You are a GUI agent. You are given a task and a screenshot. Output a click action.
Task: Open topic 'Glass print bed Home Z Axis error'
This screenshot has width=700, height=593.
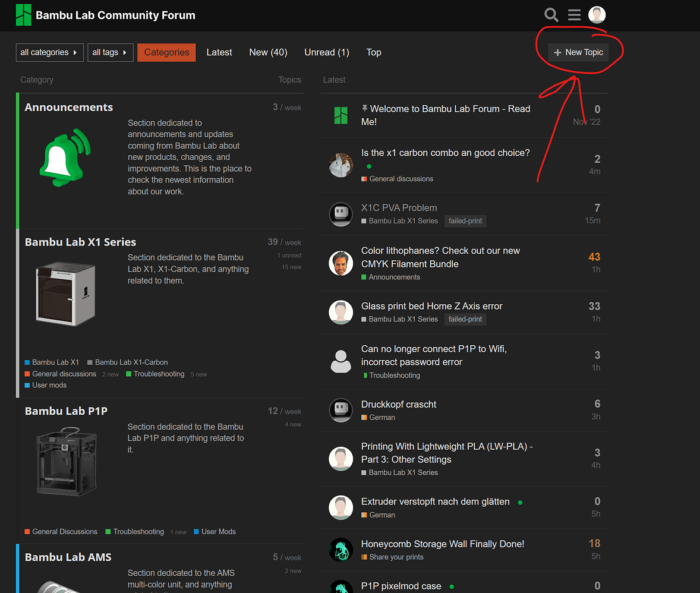[431, 306]
